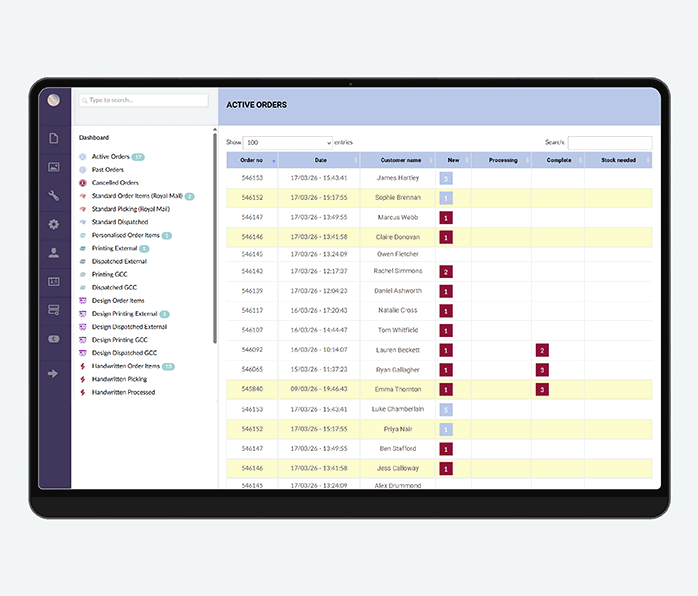
Task: Sort table by Order no column
Action: pyautogui.click(x=252, y=160)
